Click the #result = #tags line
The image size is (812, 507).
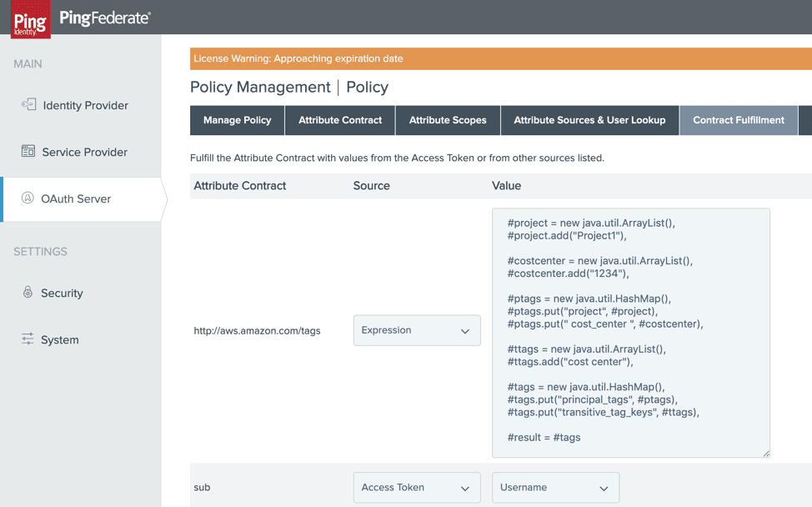tap(544, 437)
